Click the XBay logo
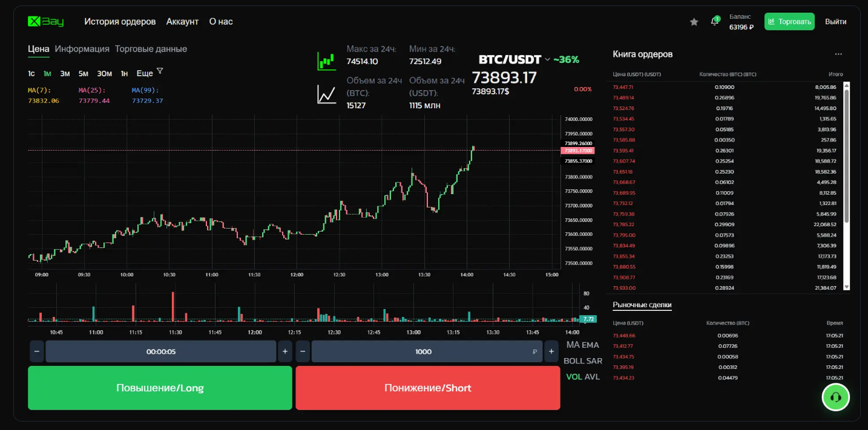 coord(46,22)
